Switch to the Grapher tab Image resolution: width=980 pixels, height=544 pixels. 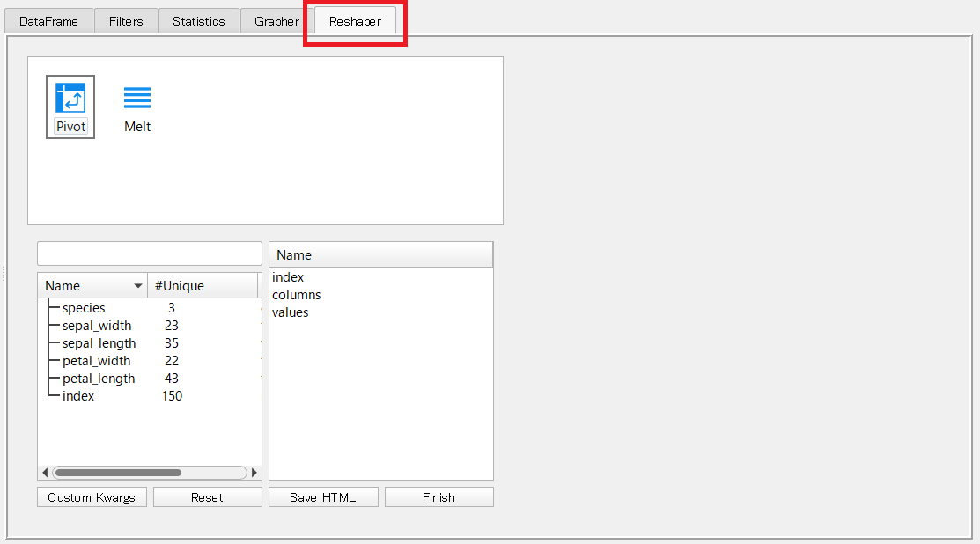pos(276,21)
